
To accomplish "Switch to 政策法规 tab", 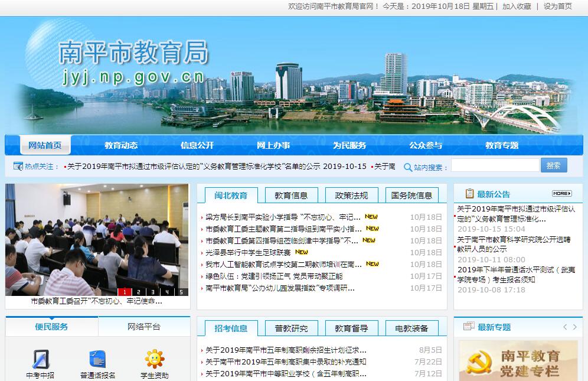I will tap(351, 195).
